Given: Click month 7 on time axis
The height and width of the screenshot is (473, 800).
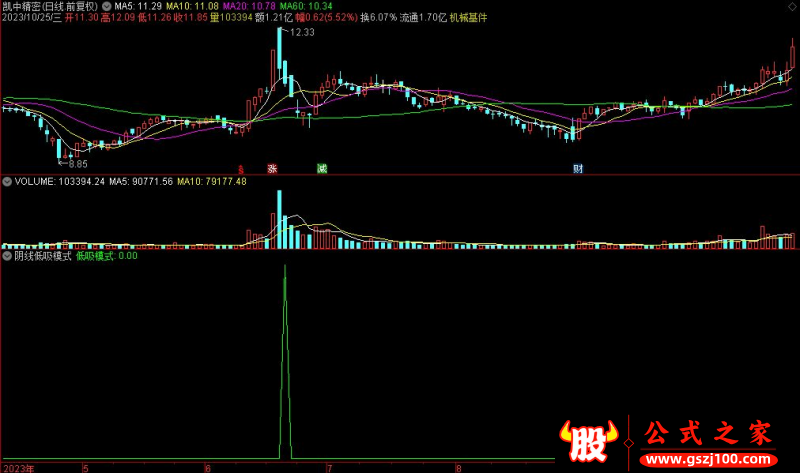Looking at the screenshot, I should click(330, 468).
